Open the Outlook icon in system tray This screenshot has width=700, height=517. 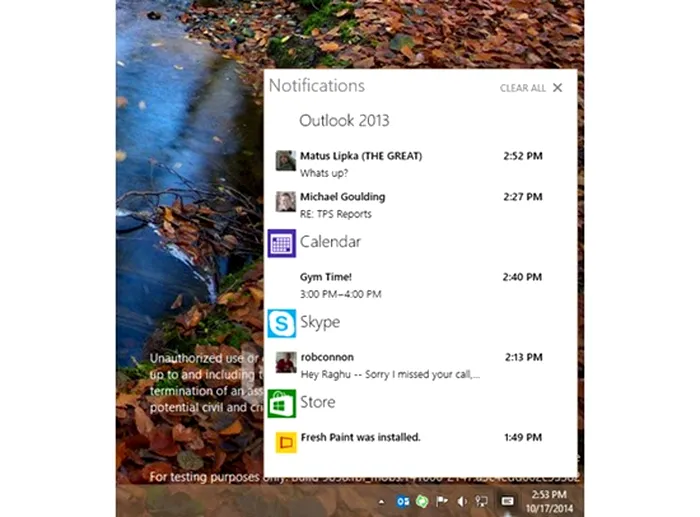coord(403,501)
